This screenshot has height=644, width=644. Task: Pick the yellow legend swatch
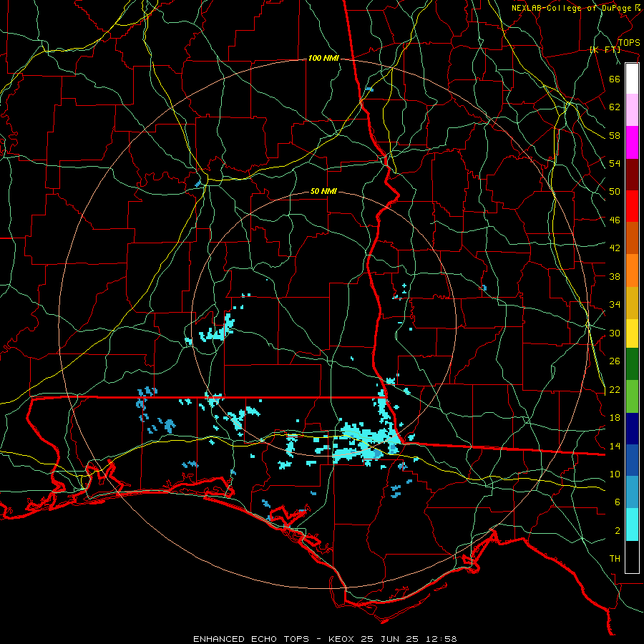632,333
